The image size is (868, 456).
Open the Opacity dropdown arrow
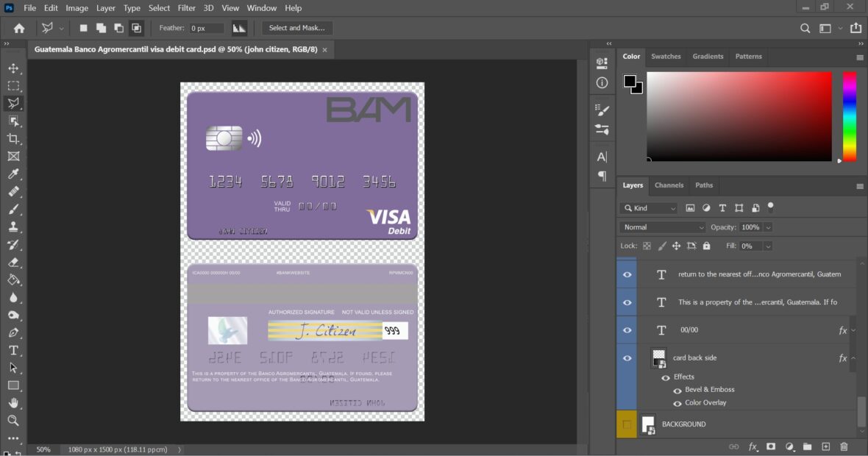click(x=768, y=227)
